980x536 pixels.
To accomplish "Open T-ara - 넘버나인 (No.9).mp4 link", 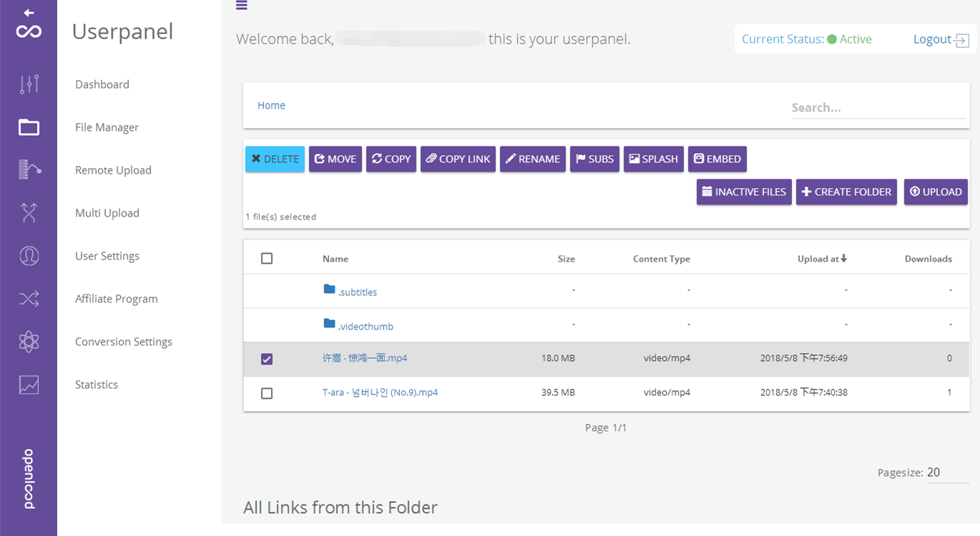I will point(380,392).
